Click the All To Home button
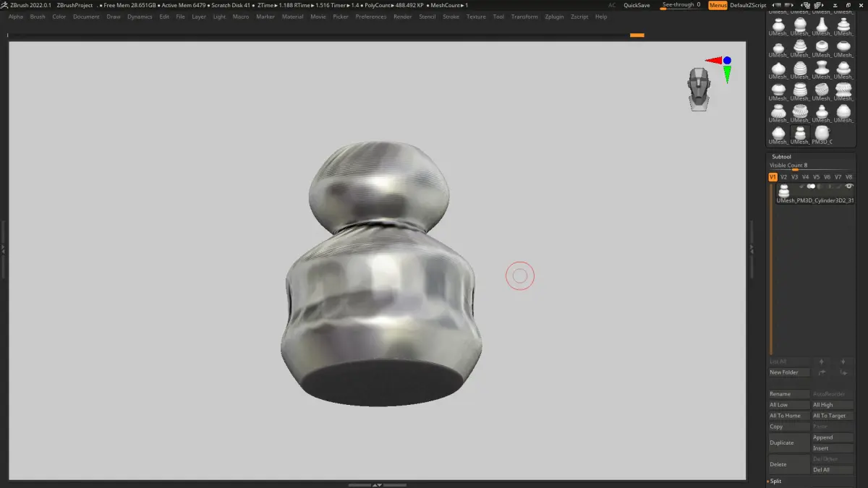 point(788,416)
